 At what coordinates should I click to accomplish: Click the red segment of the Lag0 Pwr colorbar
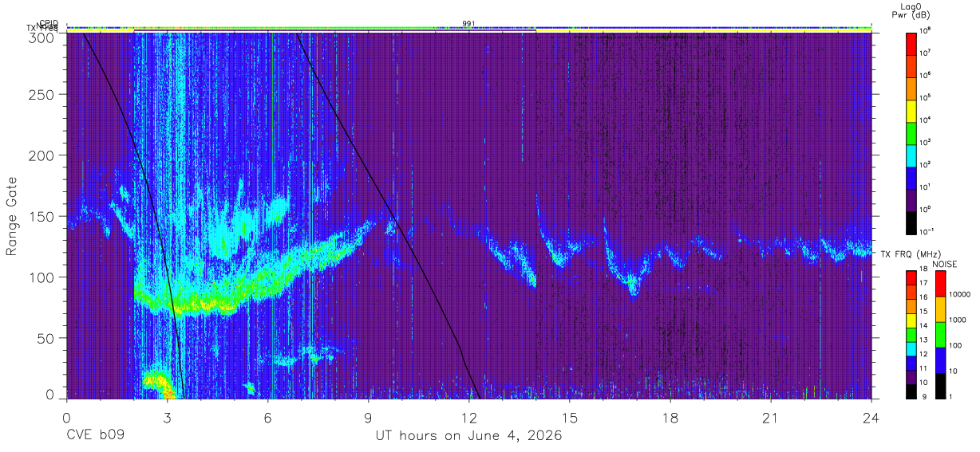coord(912,42)
